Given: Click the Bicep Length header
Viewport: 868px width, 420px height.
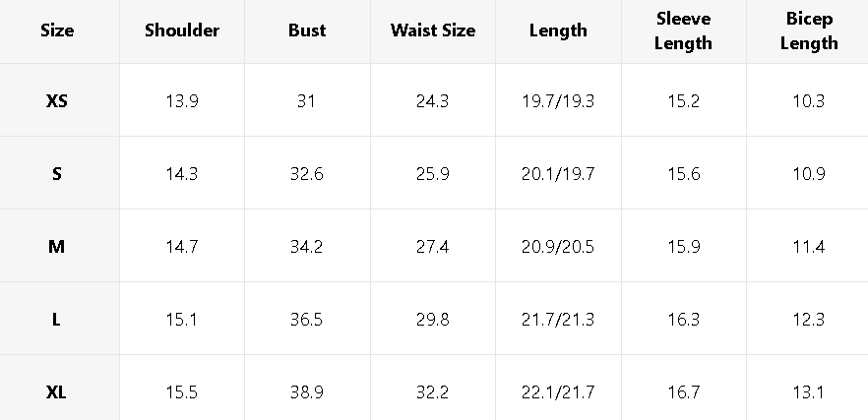Looking at the screenshot, I should tap(809, 31).
